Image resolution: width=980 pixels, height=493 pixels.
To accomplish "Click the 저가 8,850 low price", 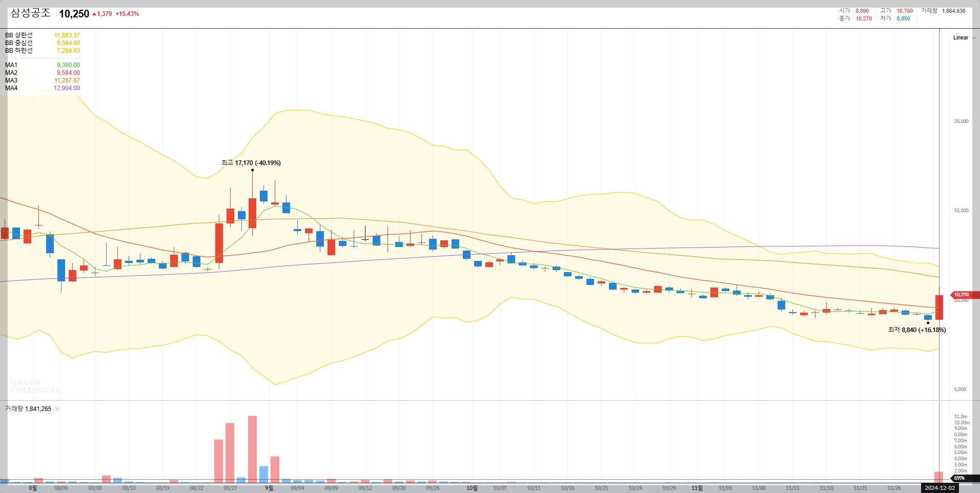I will tap(895, 18).
